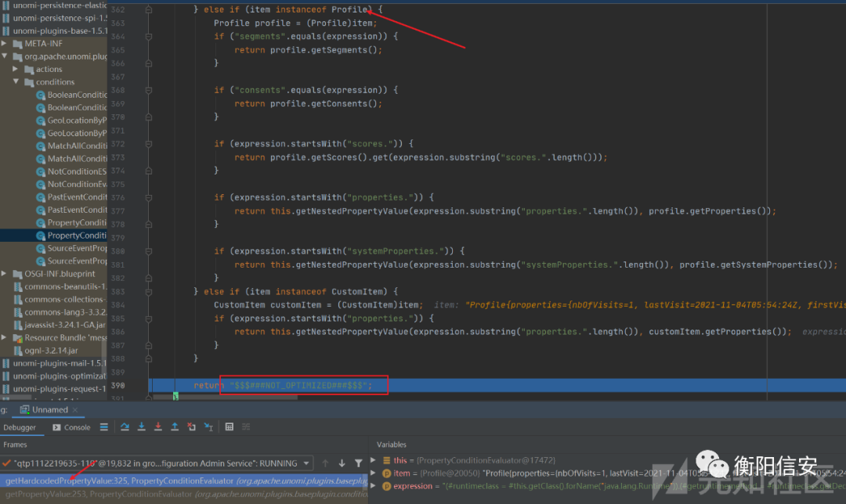Image resolution: width=846 pixels, height=504 pixels.
Task: Click the field icon next to item variable
Action: click(386, 473)
